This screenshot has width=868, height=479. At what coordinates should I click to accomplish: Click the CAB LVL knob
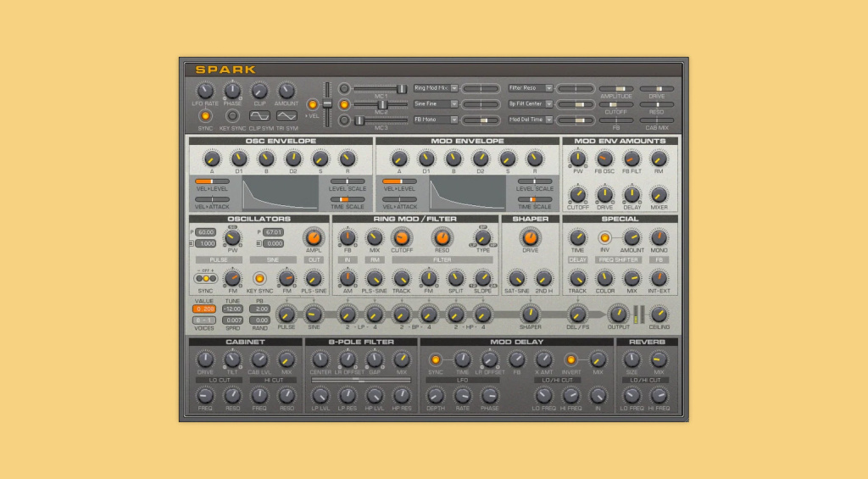pos(259,360)
